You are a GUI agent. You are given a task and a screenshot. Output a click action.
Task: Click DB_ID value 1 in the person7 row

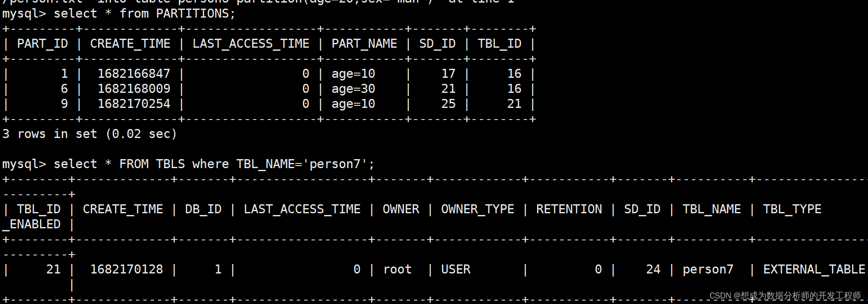coord(218,270)
